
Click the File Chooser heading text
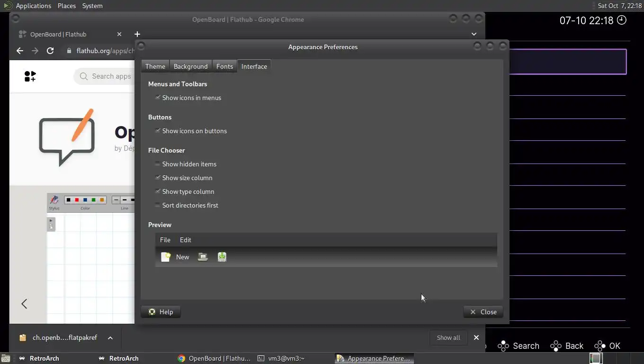[166, 150]
